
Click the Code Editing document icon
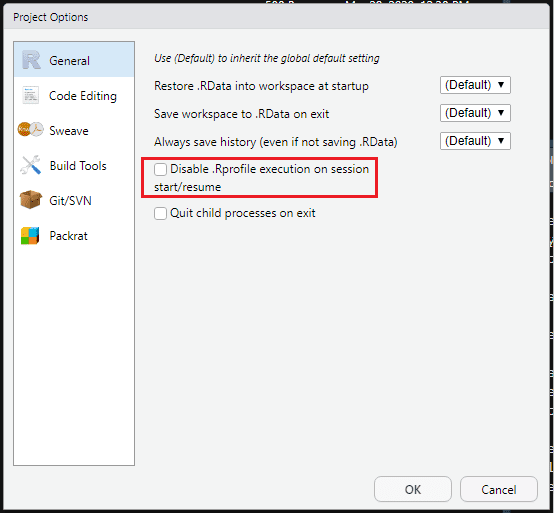click(31, 95)
